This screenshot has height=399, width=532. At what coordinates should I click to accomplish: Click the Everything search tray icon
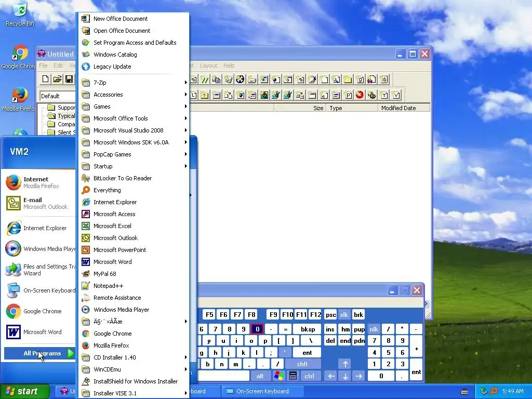click(494, 391)
